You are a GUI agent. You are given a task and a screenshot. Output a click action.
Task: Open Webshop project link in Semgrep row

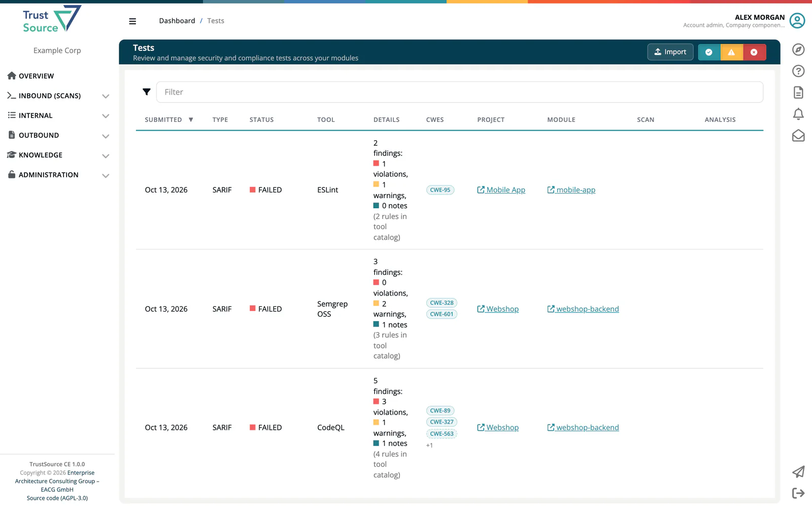[498, 309]
